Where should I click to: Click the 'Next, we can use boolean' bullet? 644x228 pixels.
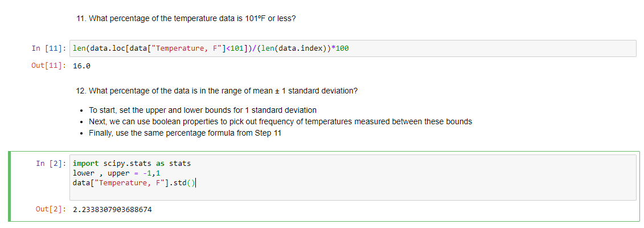pyautogui.click(x=281, y=121)
